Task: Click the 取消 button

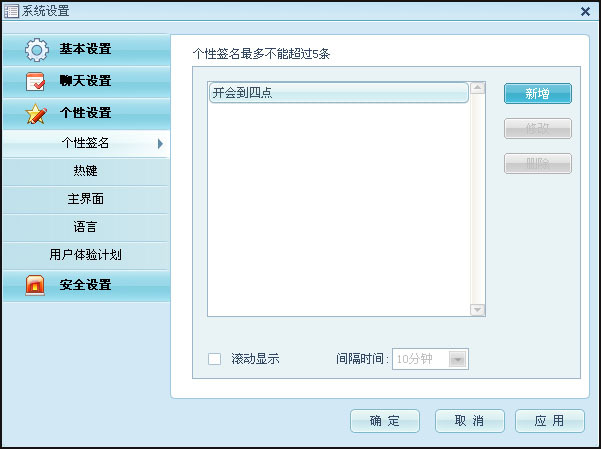Action: pos(469,421)
